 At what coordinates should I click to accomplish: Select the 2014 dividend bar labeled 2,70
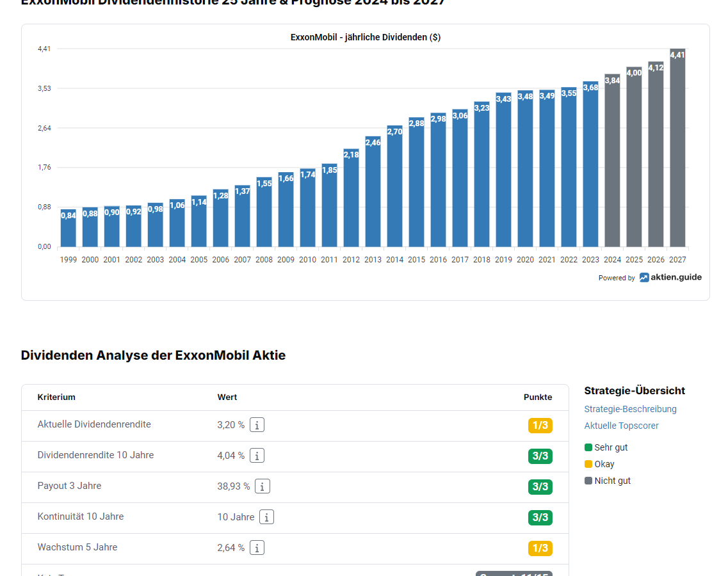394,186
